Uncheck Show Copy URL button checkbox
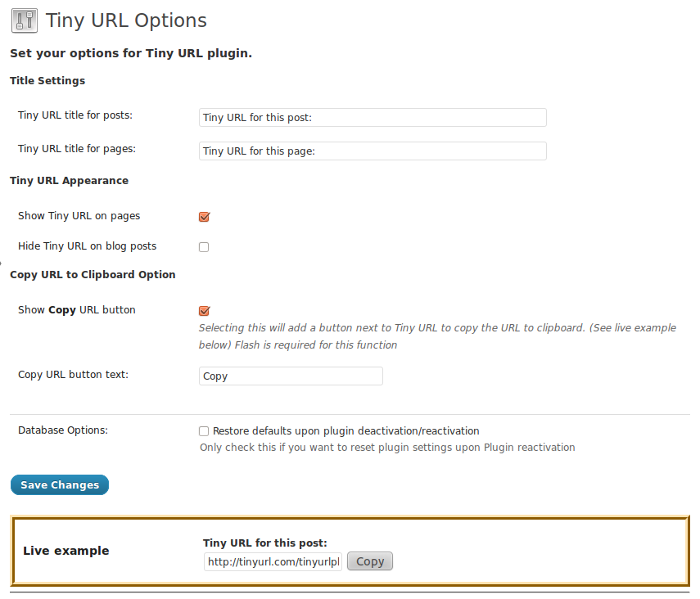Screen dimensions: 700x599 click(204, 311)
